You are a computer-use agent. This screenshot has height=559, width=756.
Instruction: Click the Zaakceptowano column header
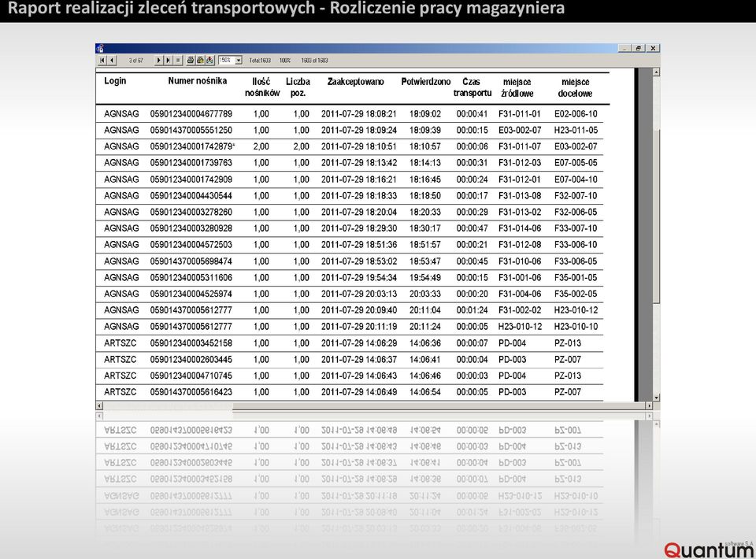(356, 81)
